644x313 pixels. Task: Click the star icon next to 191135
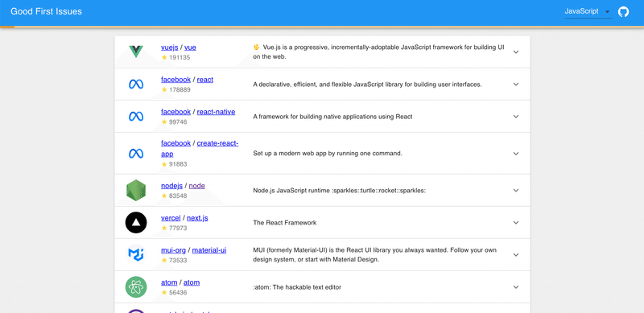[164, 57]
